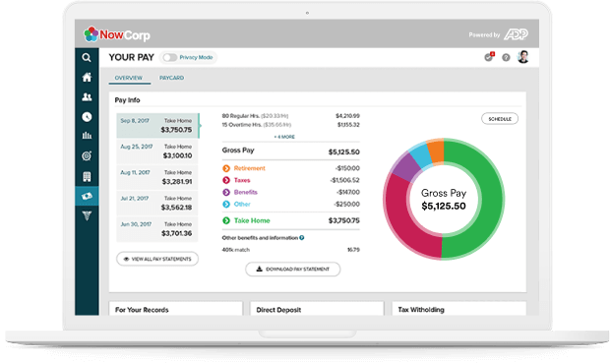Go to Home via sidebar house icon
Viewport: 610px width, 364px height.
pos(87,77)
